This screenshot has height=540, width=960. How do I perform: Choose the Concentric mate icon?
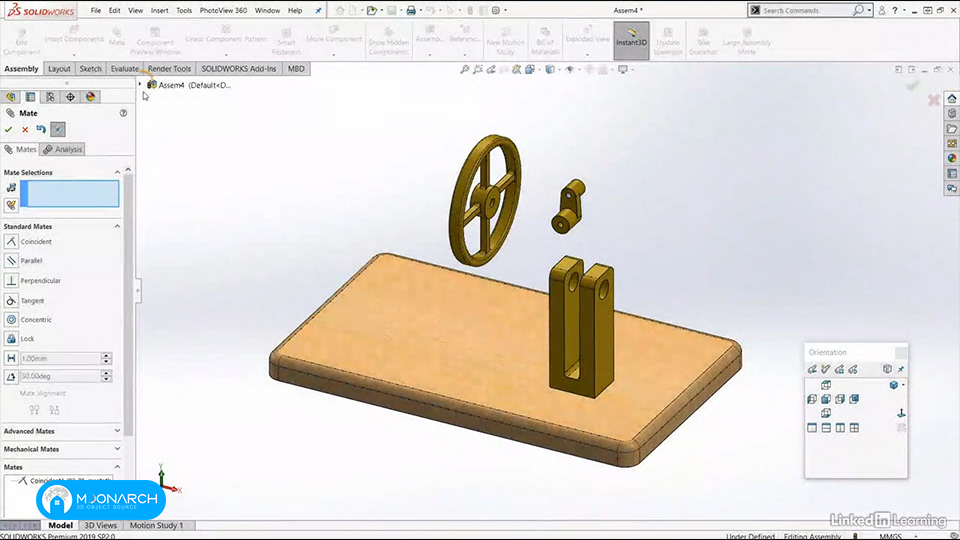pos(11,320)
